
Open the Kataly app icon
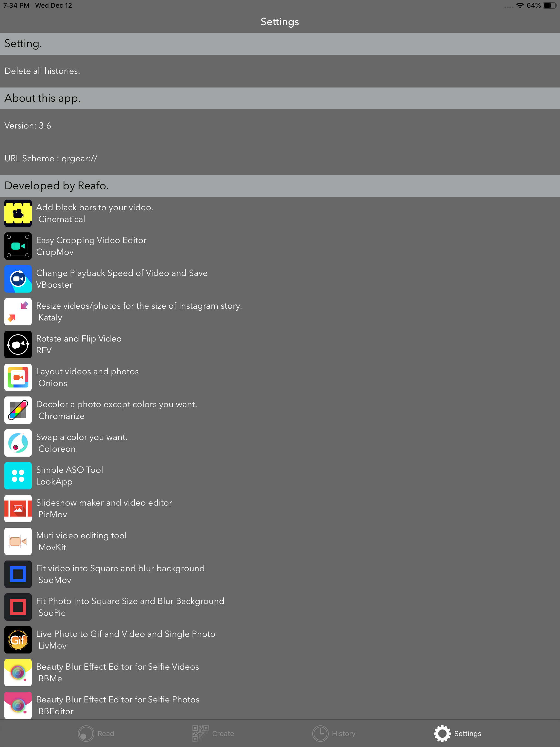(x=18, y=311)
